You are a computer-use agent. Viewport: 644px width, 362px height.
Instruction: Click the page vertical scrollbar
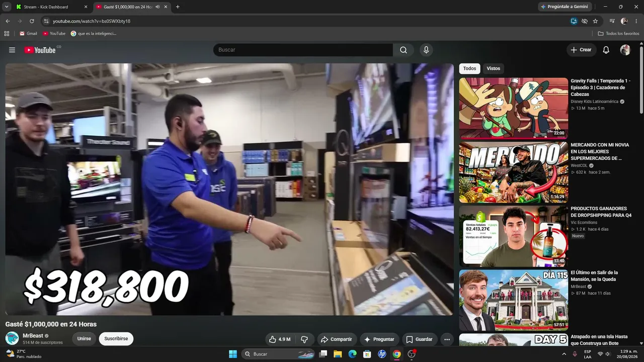pyautogui.click(x=641, y=80)
